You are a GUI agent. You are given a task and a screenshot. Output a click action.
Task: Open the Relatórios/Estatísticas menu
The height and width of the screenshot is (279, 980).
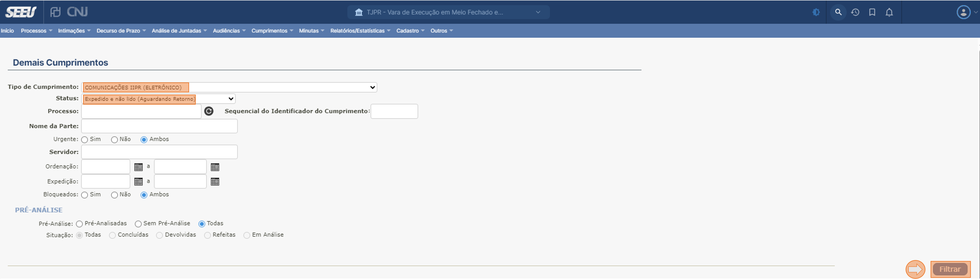pyautogui.click(x=360, y=31)
